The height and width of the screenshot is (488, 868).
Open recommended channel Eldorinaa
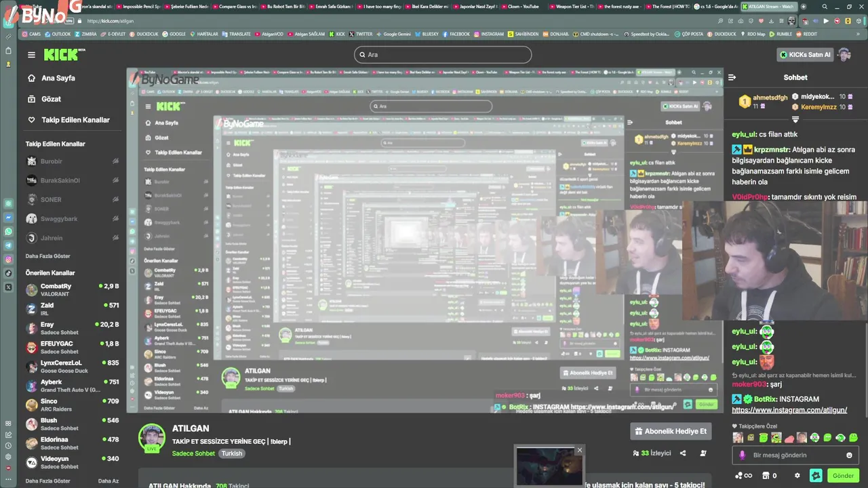pos(72,443)
